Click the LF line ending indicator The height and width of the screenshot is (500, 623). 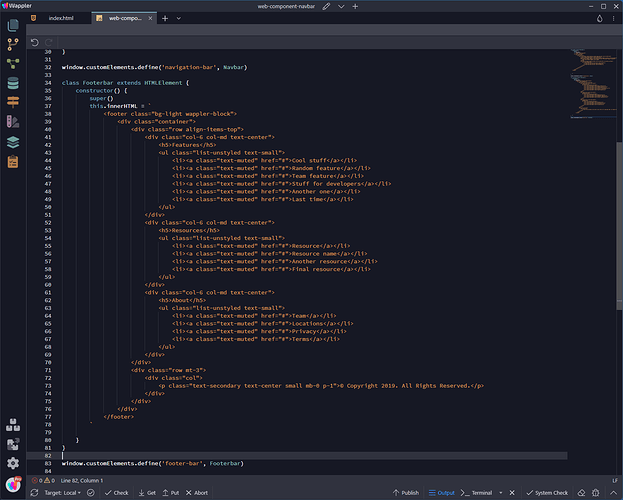[x=615, y=481]
